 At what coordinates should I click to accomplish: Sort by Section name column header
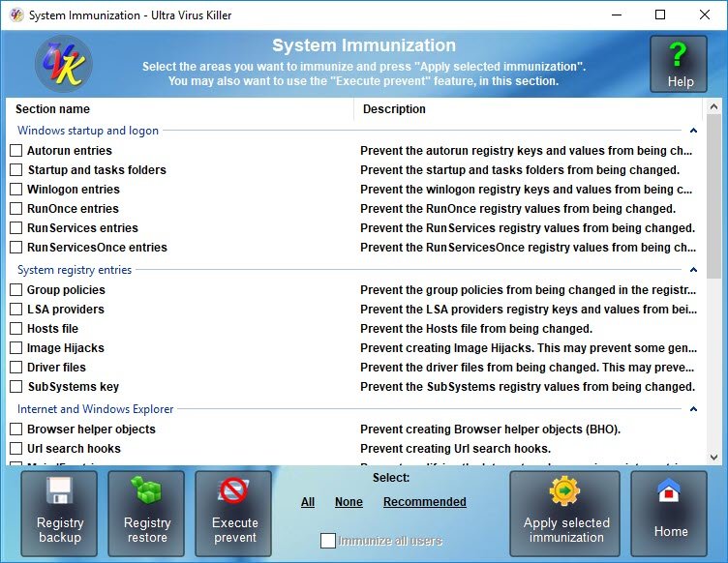pyautogui.click(x=180, y=109)
